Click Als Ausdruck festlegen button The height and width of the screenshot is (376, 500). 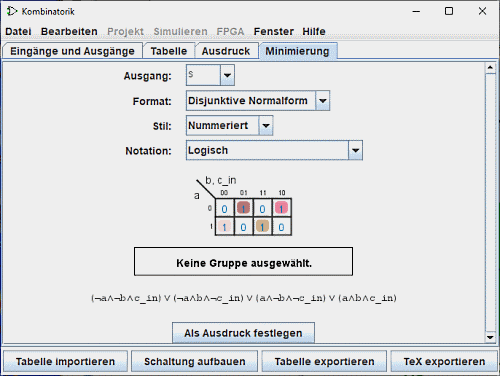tap(243, 333)
